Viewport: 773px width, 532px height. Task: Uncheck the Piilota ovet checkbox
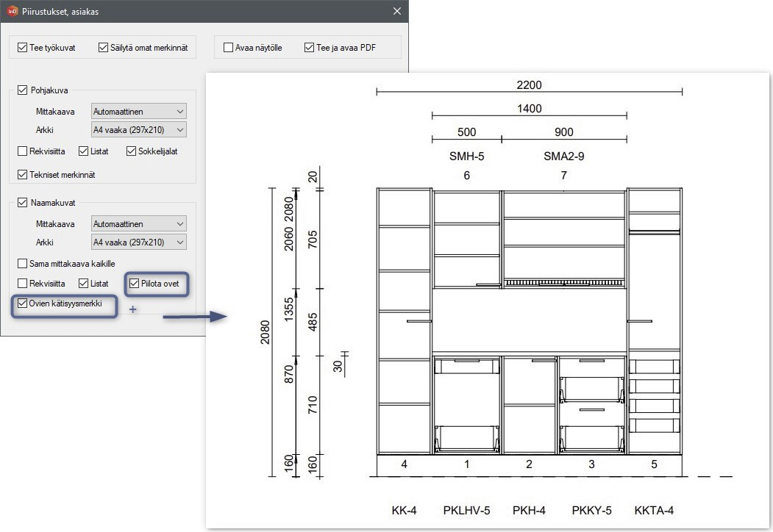coord(134,283)
